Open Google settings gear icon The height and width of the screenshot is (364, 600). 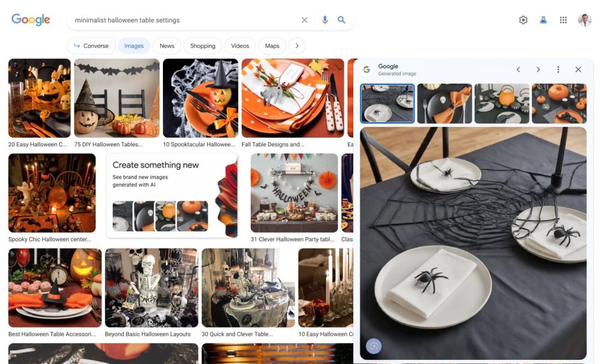coord(523,20)
